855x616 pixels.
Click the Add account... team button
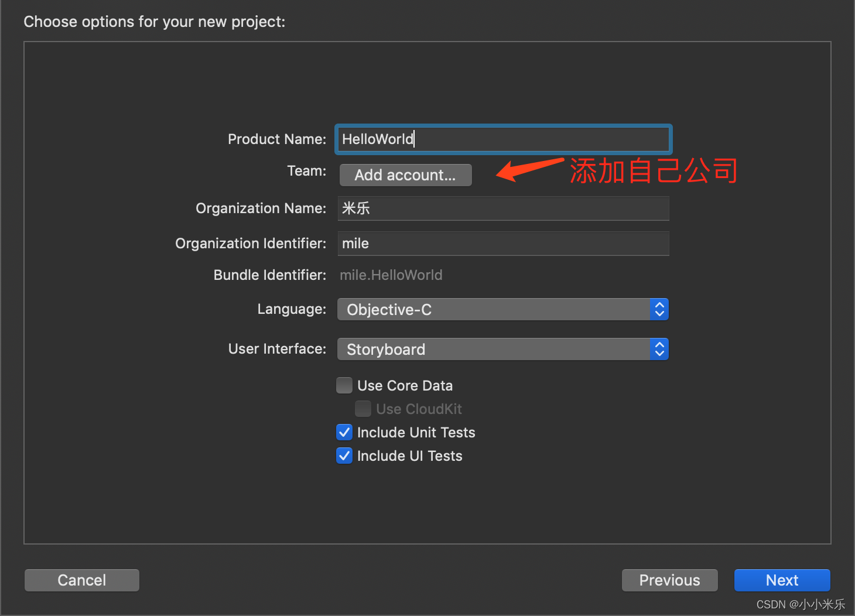coord(405,175)
